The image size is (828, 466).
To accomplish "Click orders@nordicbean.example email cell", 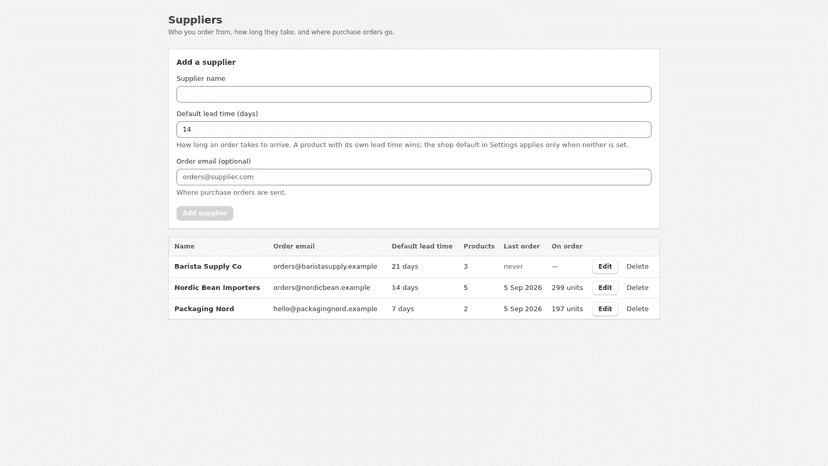I will [x=322, y=287].
